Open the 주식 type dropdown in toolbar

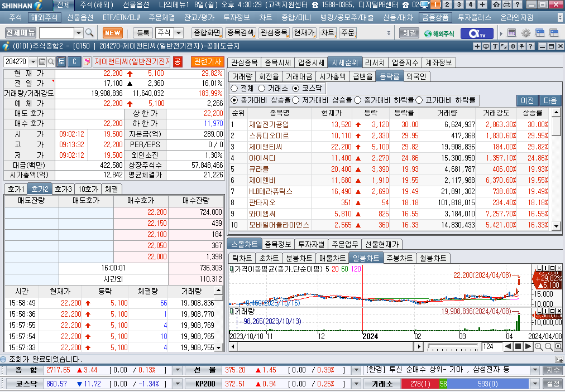pyautogui.click(x=179, y=33)
